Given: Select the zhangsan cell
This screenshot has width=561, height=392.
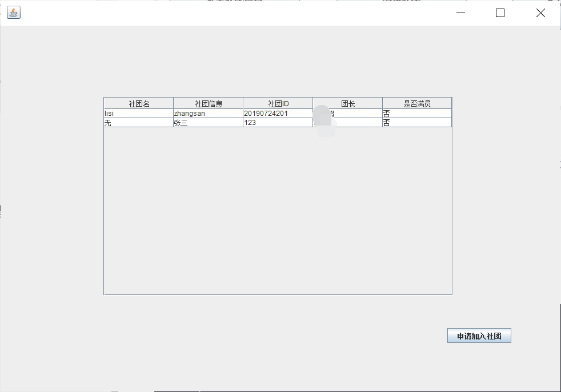Looking at the screenshot, I should [208, 114].
